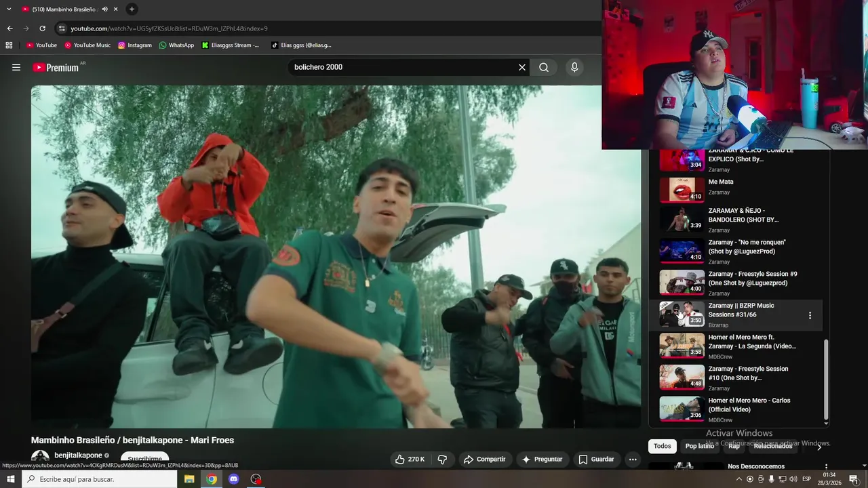Go back with the browser back arrow
This screenshot has width=868, height=488.
click(x=9, y=28)
